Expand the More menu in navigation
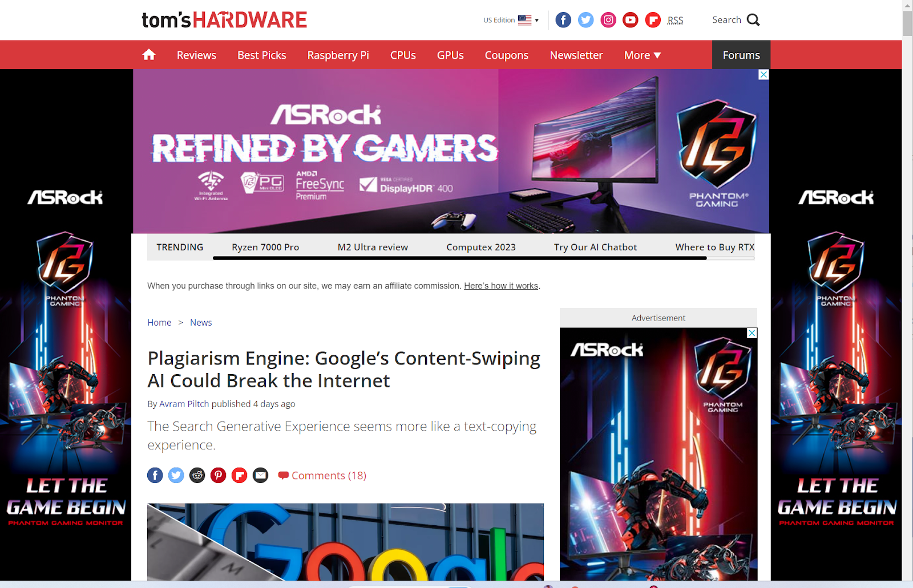This screenshot has width=913, height=588. [x=643, y=55]
